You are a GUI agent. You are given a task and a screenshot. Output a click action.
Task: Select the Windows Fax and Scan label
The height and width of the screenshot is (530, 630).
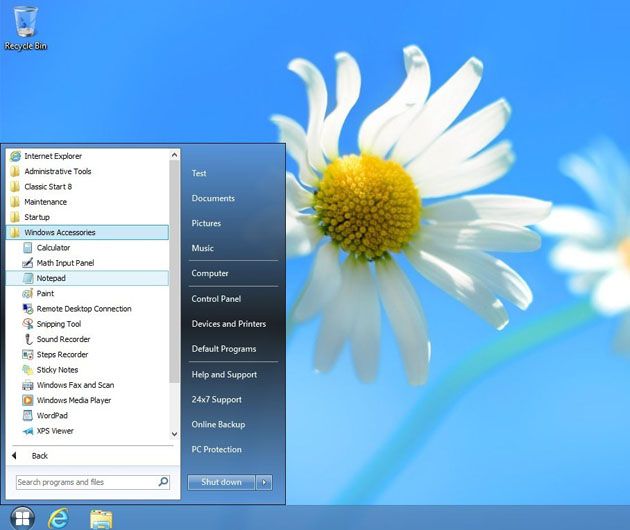tap(76, 385)
